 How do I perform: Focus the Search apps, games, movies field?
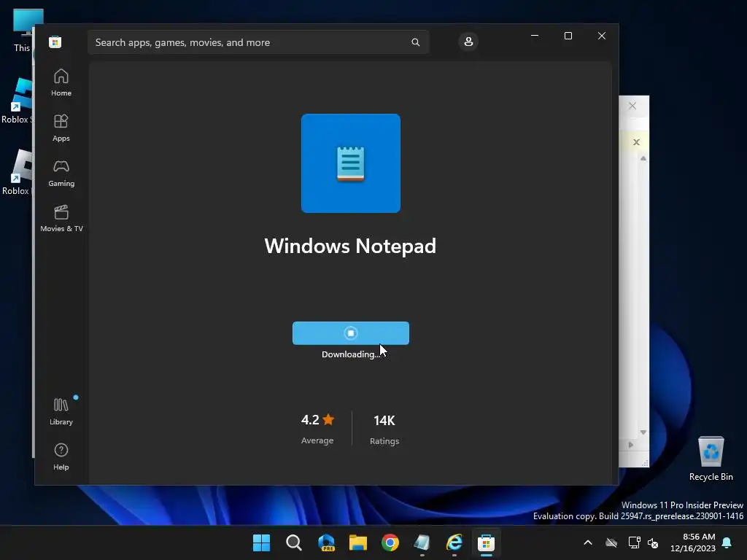click(258, 42)
